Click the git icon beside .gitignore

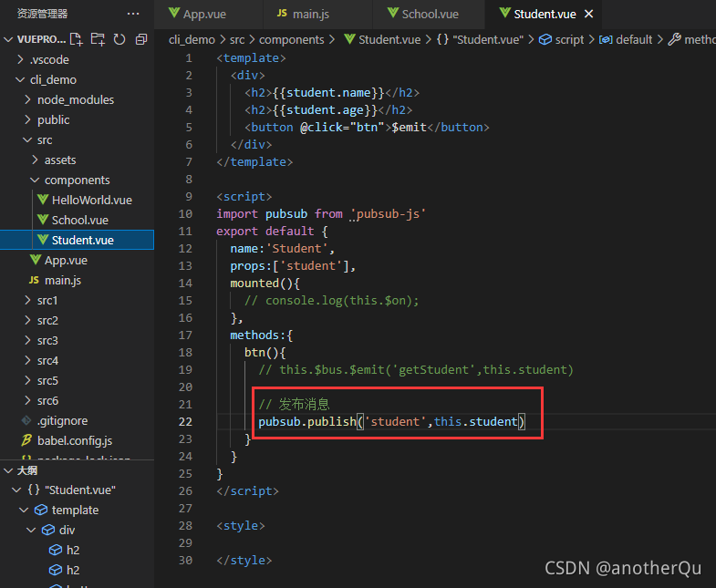click(26, 420)
